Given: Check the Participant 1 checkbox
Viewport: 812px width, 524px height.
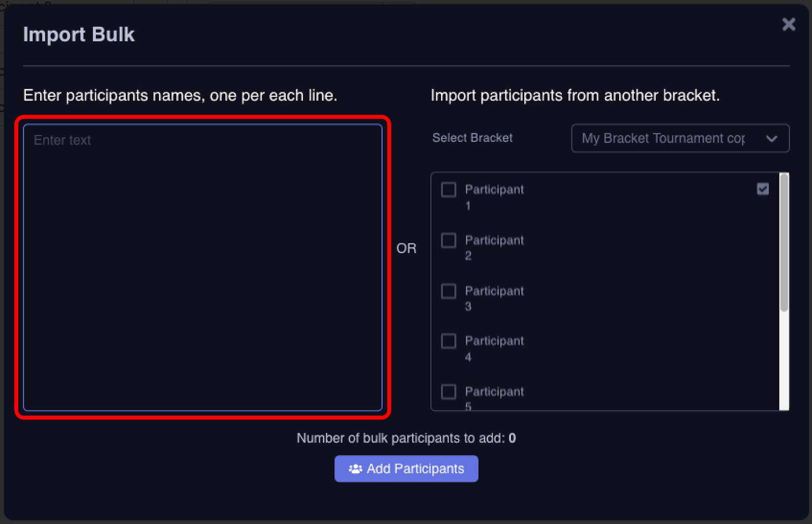Looking at the screenshot, I should tap(448, 189).
